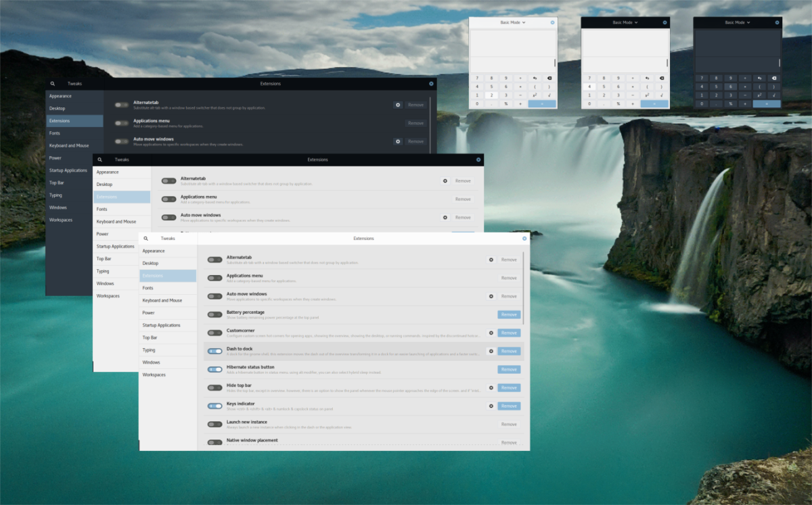The width and height of the screenshot is (812, 505).
Task: Open Basic Mode dropdown in dark calculator
Action: (738, 22)
